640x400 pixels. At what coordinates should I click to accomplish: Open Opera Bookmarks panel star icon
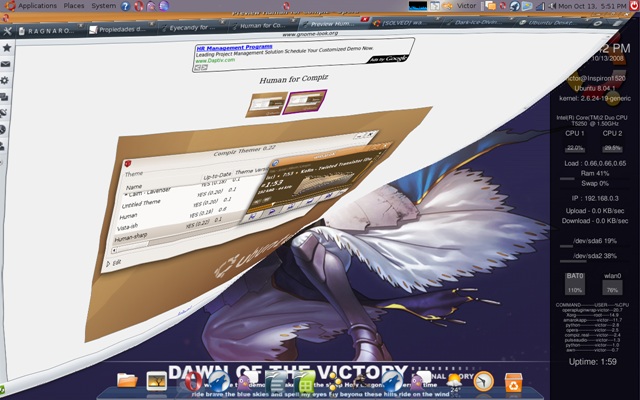point(7,48)
